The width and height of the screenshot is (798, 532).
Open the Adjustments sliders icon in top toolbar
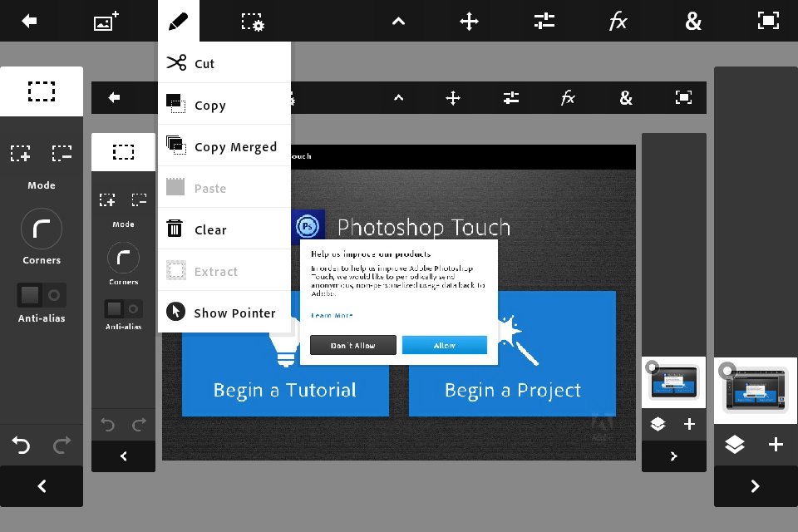(x=544, y=22)
